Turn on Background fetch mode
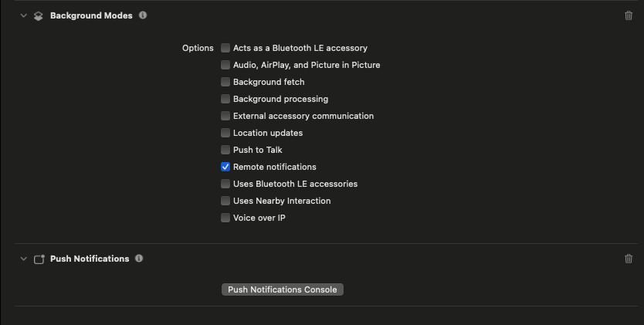The width and height of the screenshot is (644, 325). [225, 82]
